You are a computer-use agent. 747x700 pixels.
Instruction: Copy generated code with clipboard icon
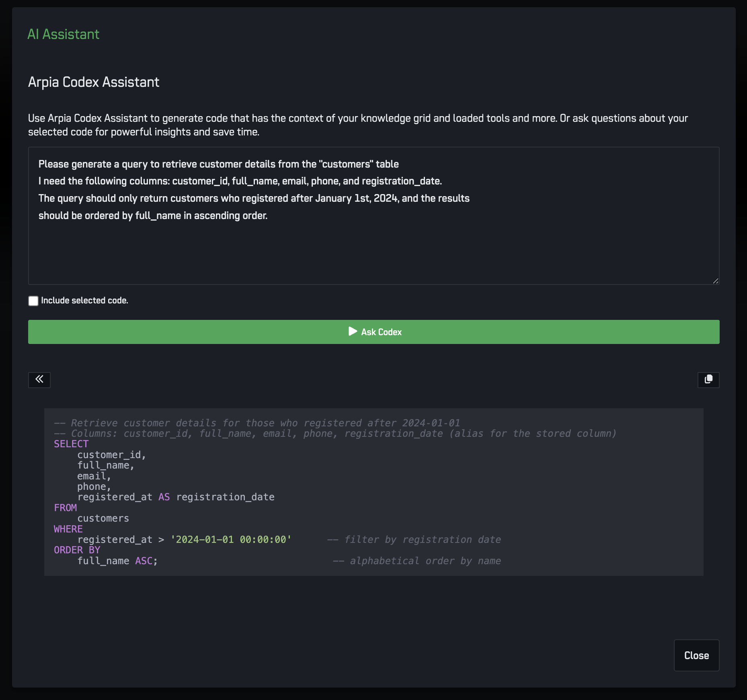click(708, 379)
